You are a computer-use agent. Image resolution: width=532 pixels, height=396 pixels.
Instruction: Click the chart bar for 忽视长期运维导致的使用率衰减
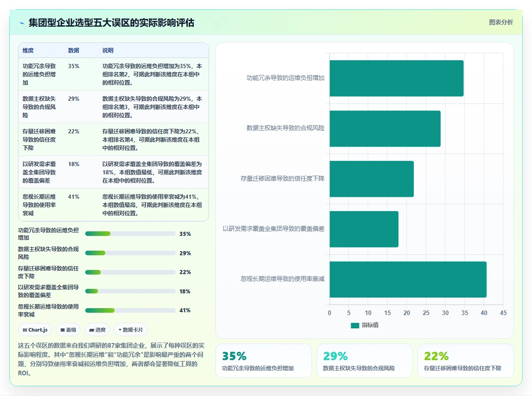[408, 279]
